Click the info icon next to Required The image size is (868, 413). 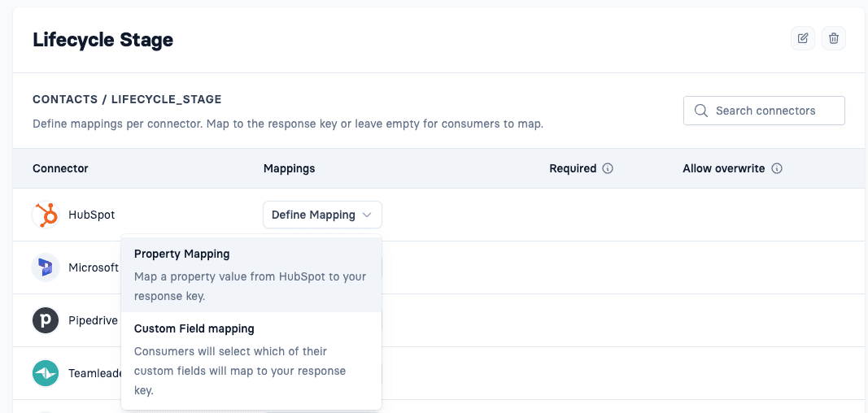pyautogui.click(x=608, y=168)
